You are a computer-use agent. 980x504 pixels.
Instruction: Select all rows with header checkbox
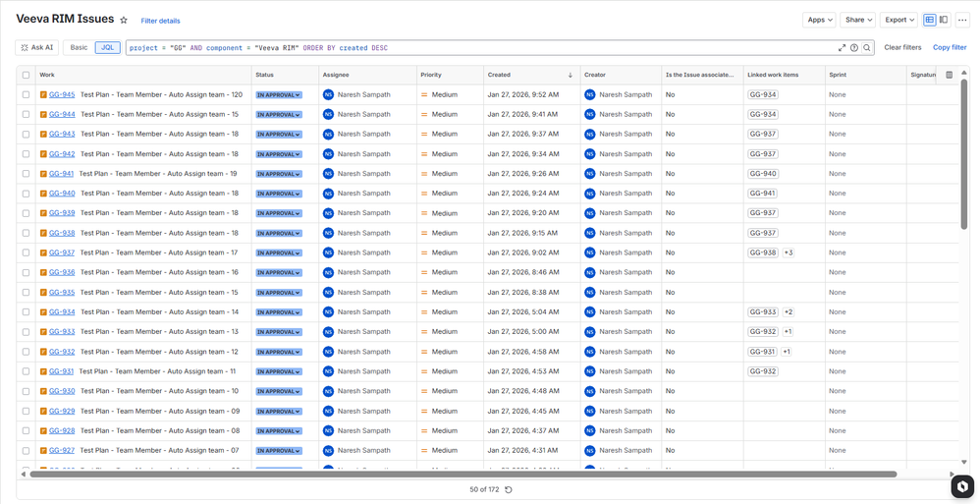(26, 75)
